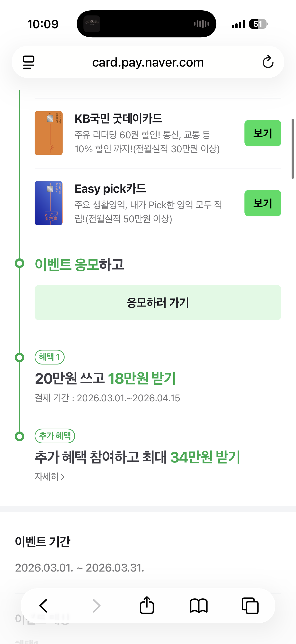Tap the voice waveform in Dynamic Island

click(x=201, y=24)
